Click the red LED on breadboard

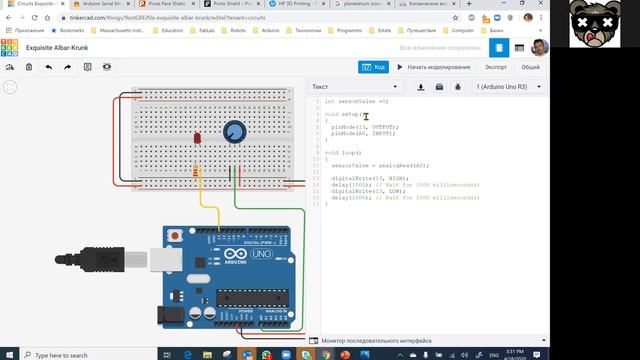(197, 138)
